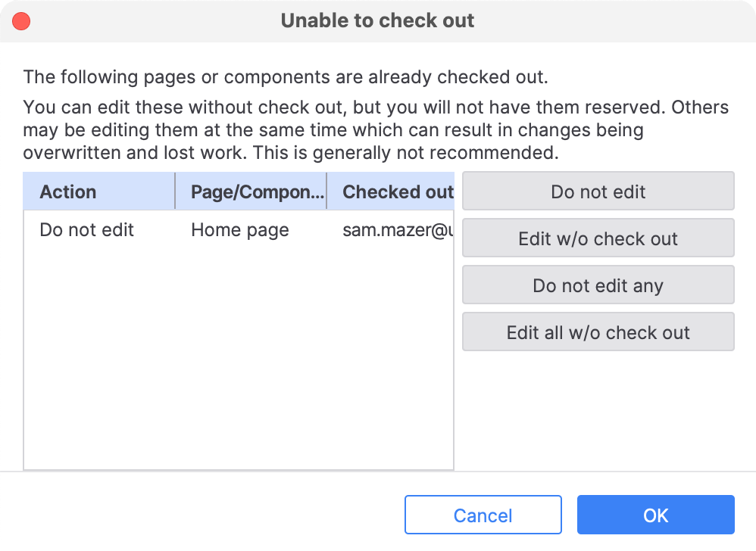
Task: Click the Checked out column header
Action: coord(397,191)
